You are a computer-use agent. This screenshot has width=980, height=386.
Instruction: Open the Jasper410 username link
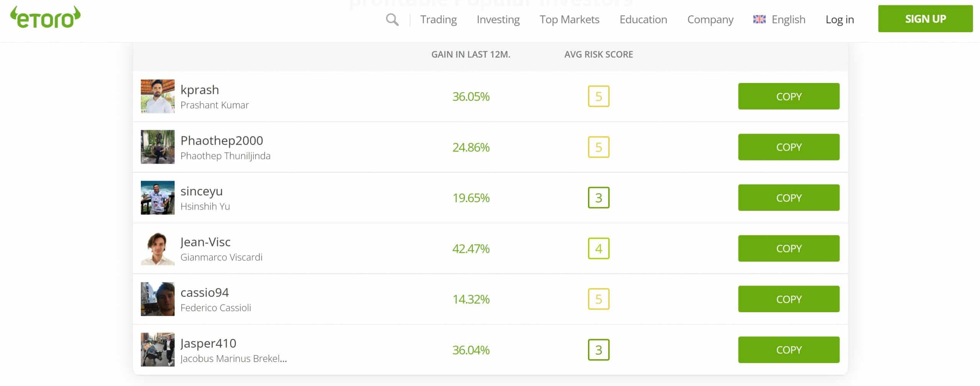[x=208, y=343]
